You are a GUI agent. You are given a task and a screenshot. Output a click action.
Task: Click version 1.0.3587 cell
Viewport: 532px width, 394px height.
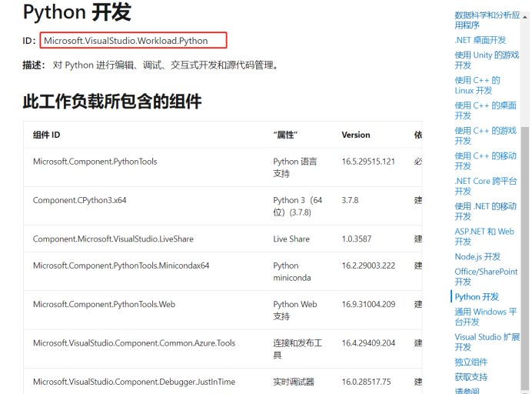click(356, 239)
